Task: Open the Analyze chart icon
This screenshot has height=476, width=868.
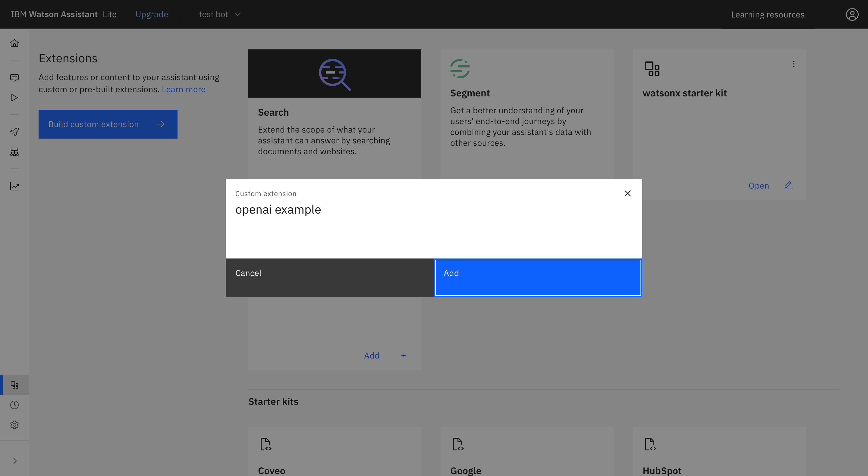Action: pos(14,186)
